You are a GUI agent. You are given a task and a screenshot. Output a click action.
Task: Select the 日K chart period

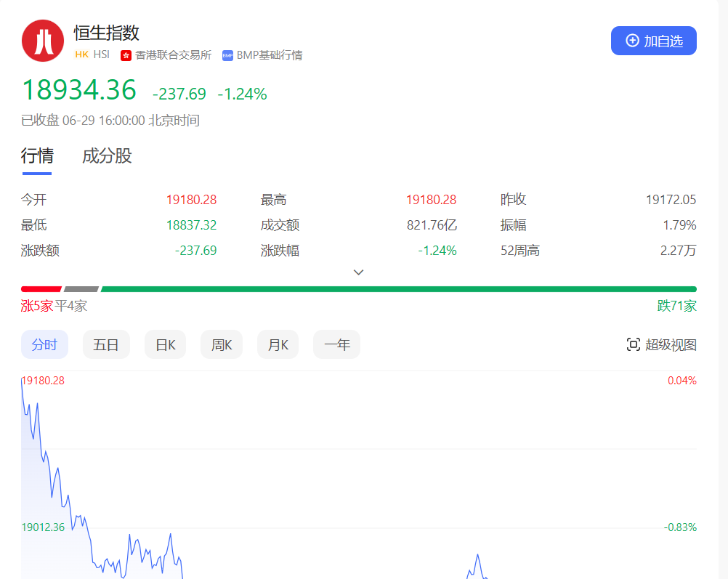tap(165, 344)
